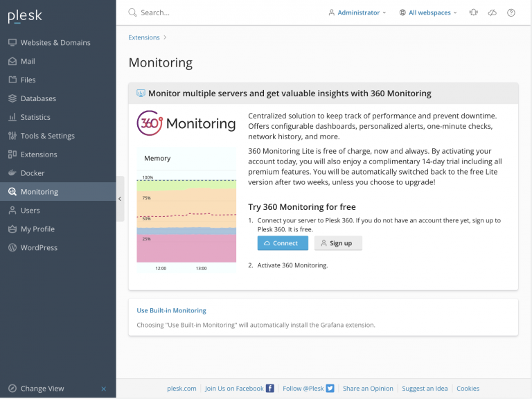Open the plesk.com footer link

181,389
